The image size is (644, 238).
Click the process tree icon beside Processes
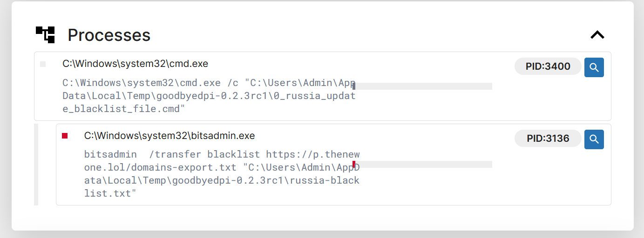[45, 34]
